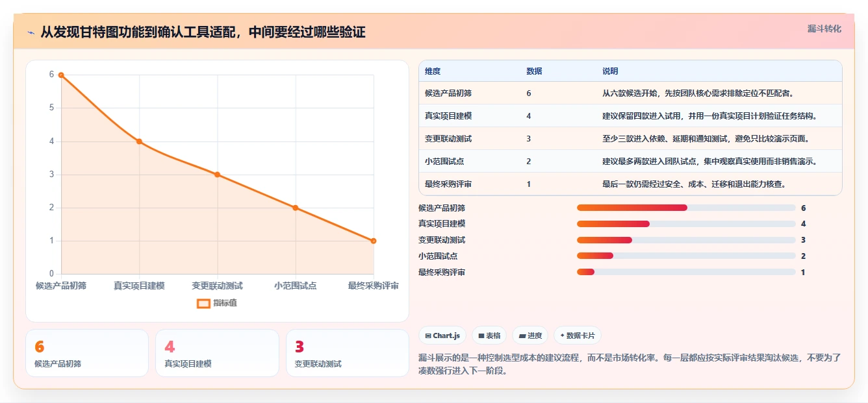Click the description starting 最后一款仍需经过安全
The height and width of the screenshot is (403, 868).
click(695, 184)
